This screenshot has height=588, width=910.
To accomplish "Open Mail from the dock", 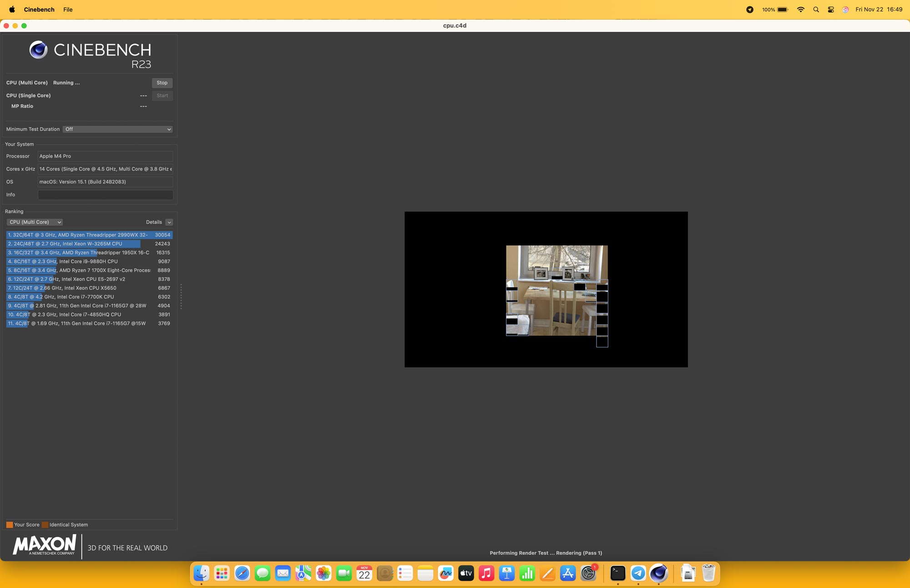I will pyautogui.click(x=283, y=573).
